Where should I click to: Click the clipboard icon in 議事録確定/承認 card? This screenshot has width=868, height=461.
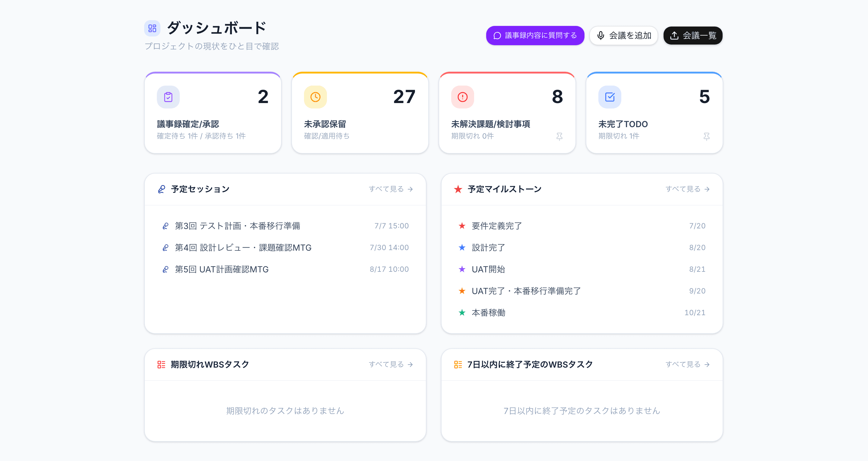pyautogui.click(x=168, y=97)
